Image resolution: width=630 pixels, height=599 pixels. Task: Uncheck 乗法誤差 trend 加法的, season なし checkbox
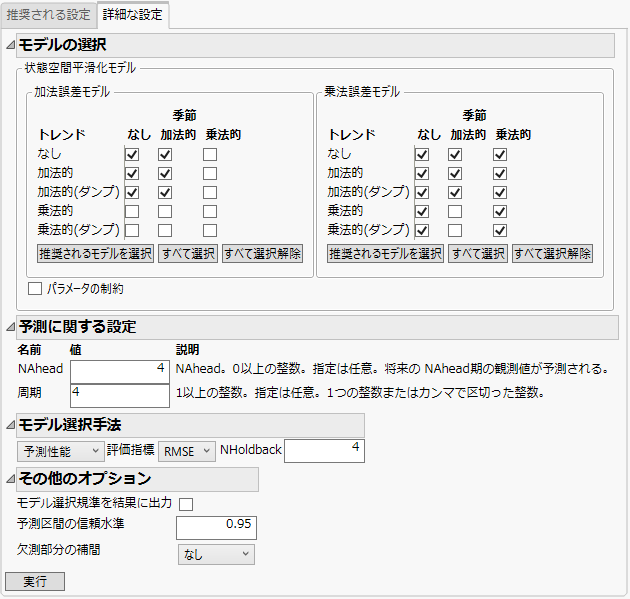(x=422, y=174)
